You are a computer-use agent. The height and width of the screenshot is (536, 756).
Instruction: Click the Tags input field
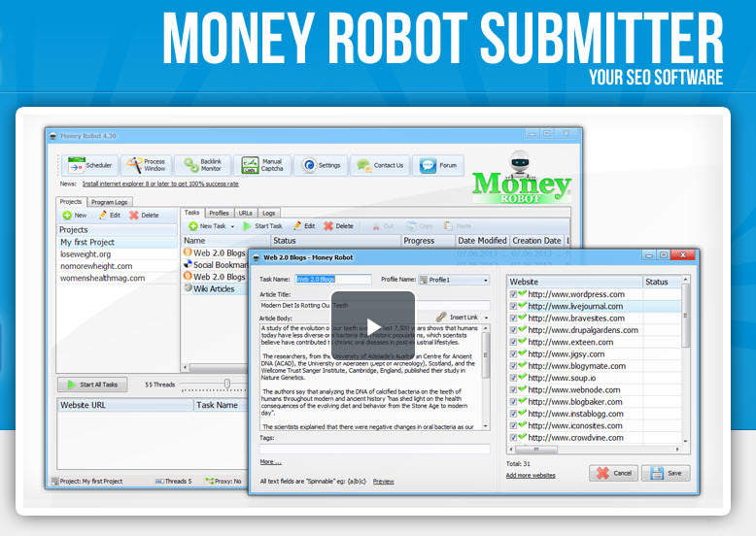[x=375, y=449]
